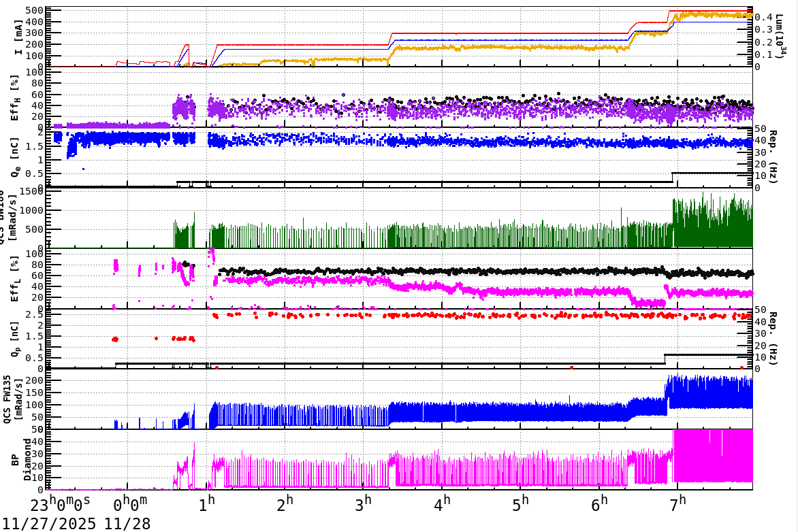The height and width of the screenshot is (532, 798).
Task: Click the Qp [nC] axis title
Action: pos(18,339)
